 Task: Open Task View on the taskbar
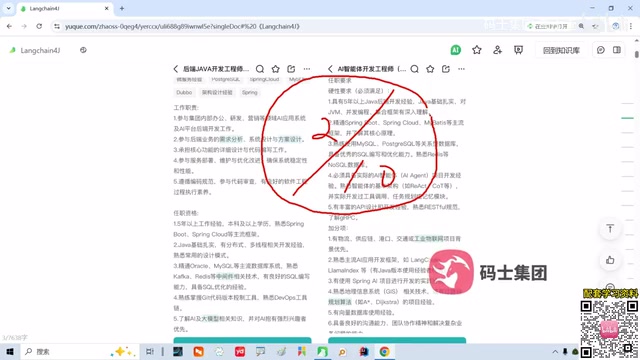150,351
